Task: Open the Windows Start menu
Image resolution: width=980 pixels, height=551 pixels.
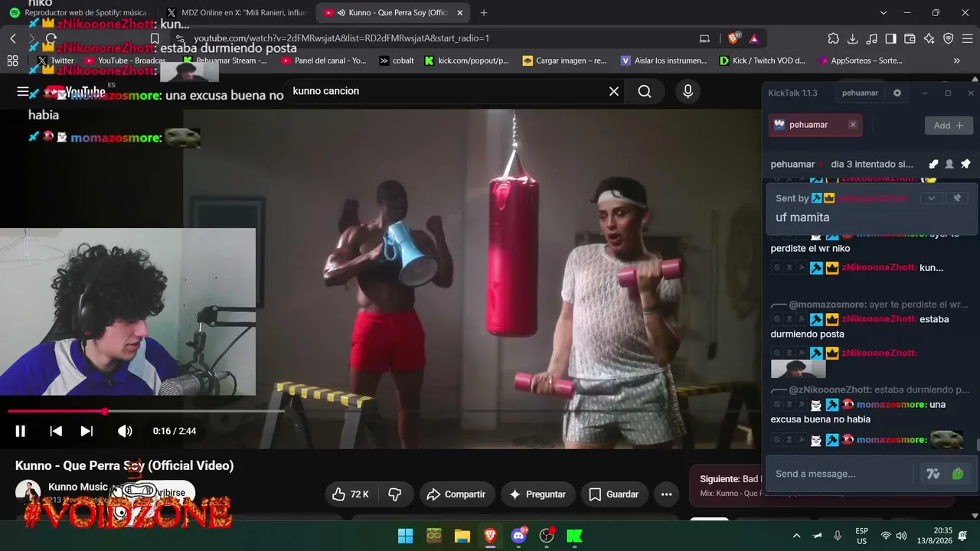Action: pos(406,536)
